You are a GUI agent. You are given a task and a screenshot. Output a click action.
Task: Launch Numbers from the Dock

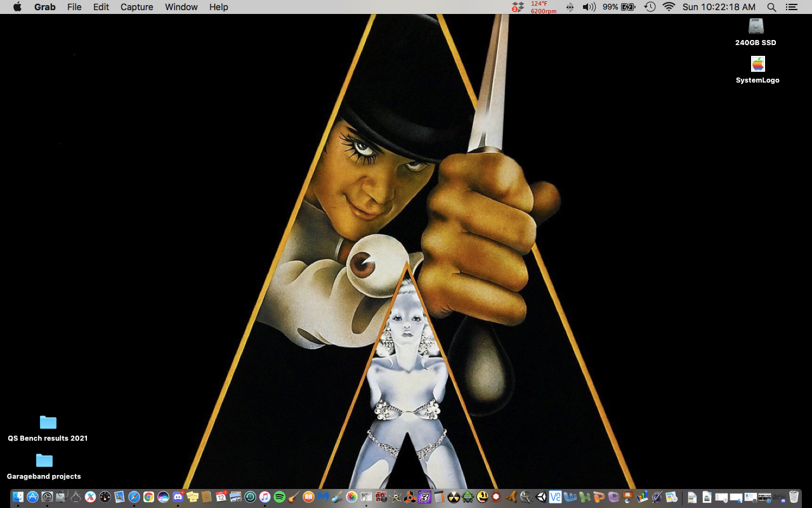coord(643,497)
